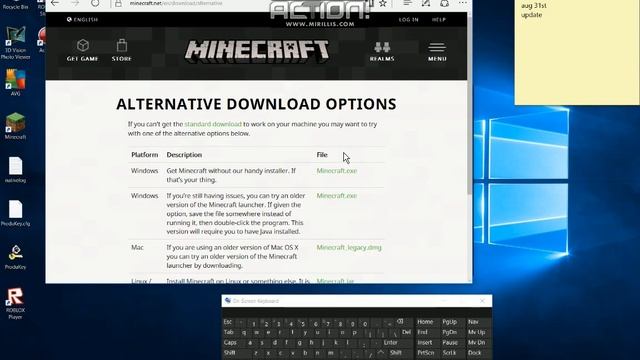Click the browser forward arrow

(75, 3)
